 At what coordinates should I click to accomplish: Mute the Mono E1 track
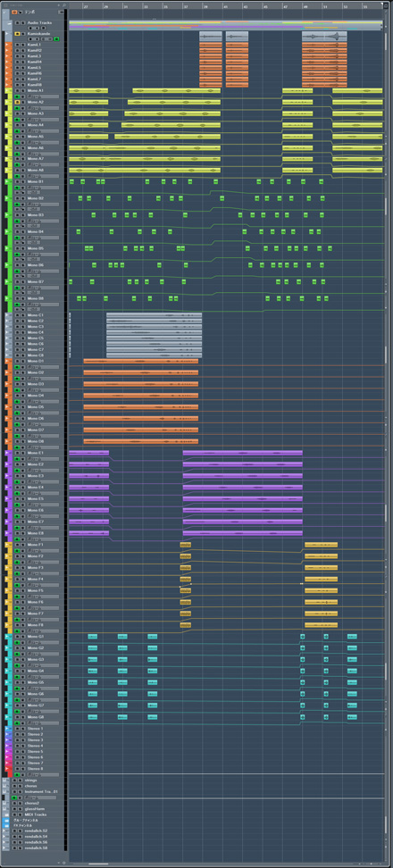pos(17,453)
